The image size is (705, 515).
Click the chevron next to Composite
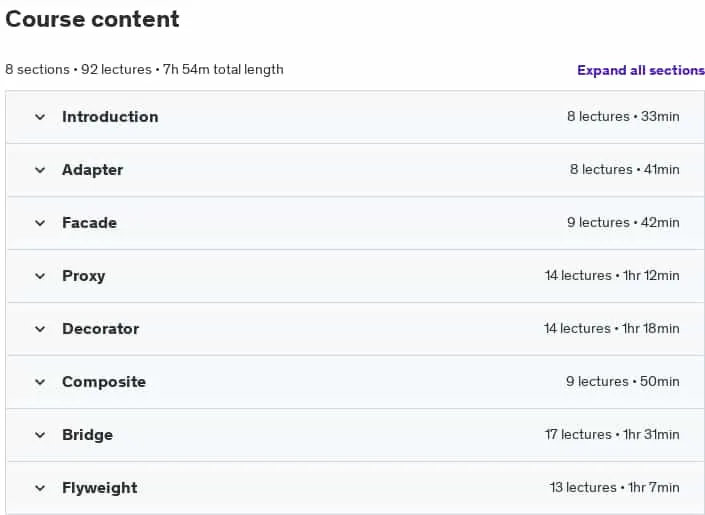pos(40,382)
